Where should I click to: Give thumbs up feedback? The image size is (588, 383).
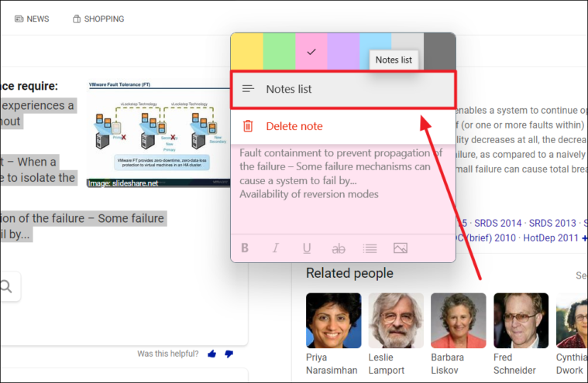point(211,354)
